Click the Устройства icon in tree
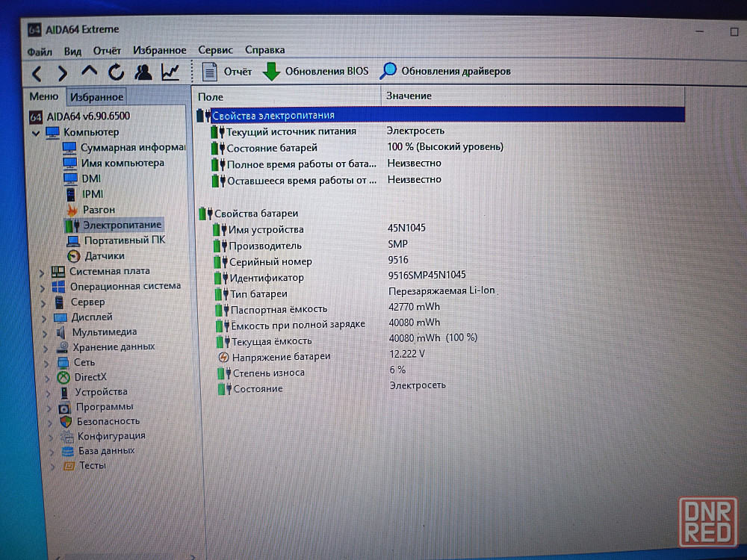 (x=64, y=393)
